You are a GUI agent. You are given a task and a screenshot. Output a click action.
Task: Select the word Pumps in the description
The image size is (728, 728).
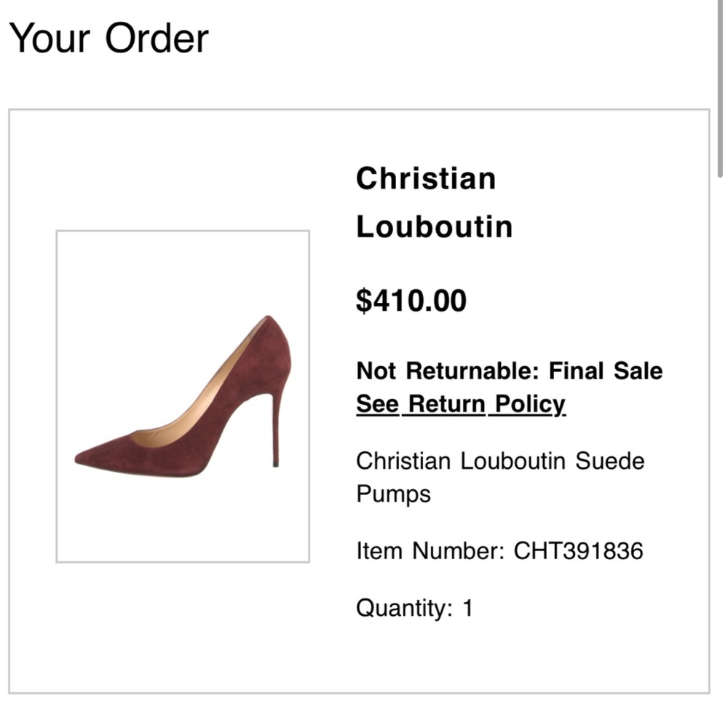[392, 493]
